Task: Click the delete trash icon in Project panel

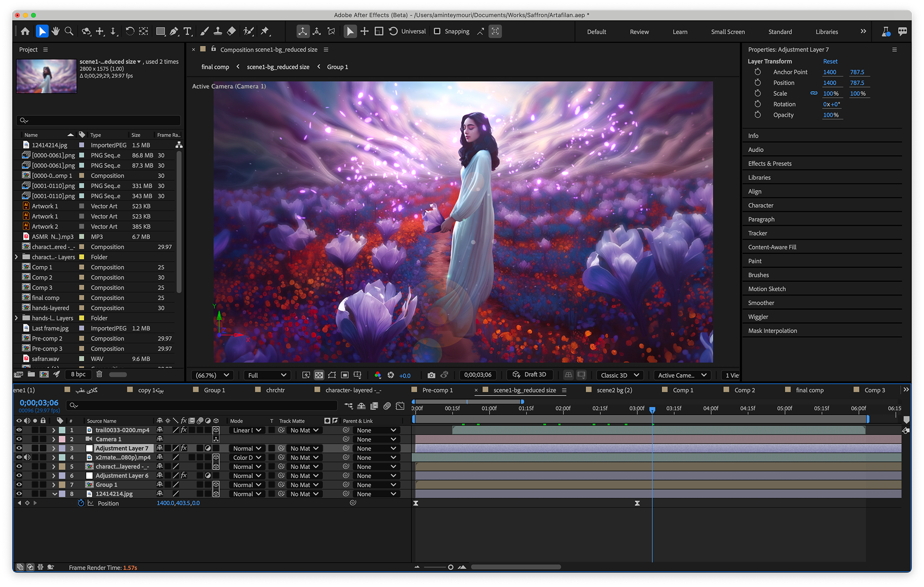Action: pos(99,374)
